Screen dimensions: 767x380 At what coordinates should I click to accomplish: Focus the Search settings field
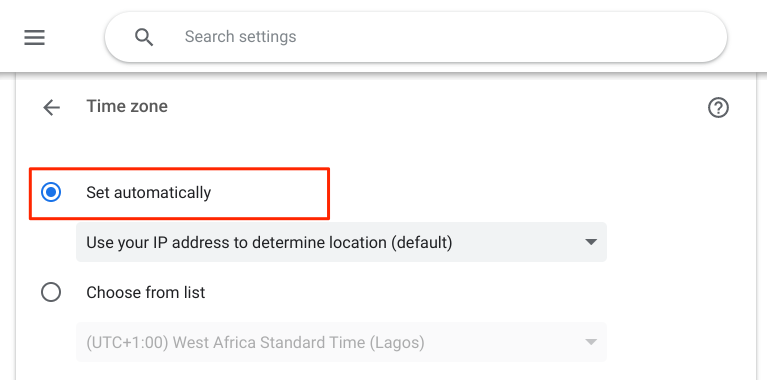coord(416,37)
